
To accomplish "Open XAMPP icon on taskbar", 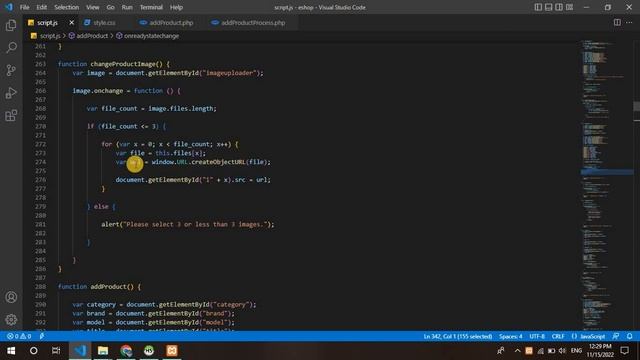I will coord(172,351).
